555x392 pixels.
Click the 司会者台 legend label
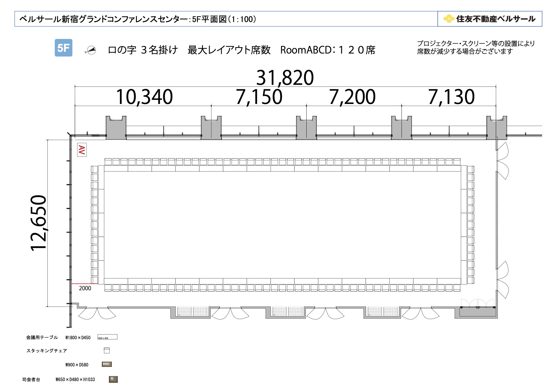31,380
